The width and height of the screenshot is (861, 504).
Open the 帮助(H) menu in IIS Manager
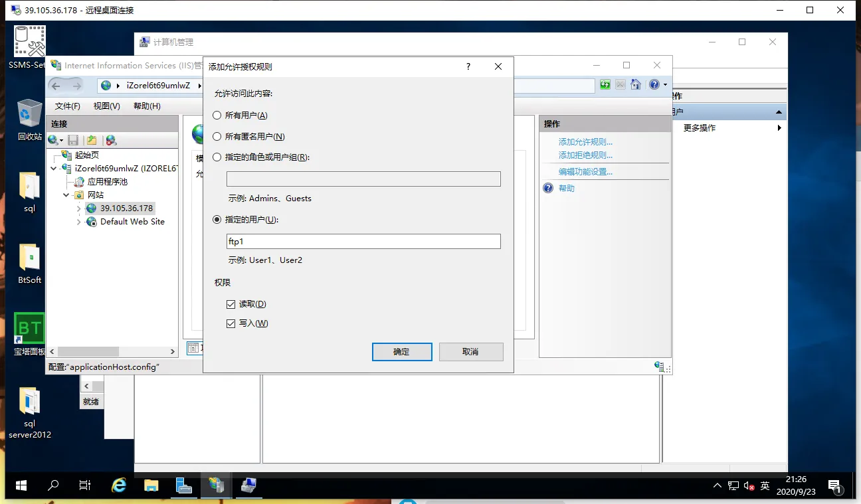(147, 106)
